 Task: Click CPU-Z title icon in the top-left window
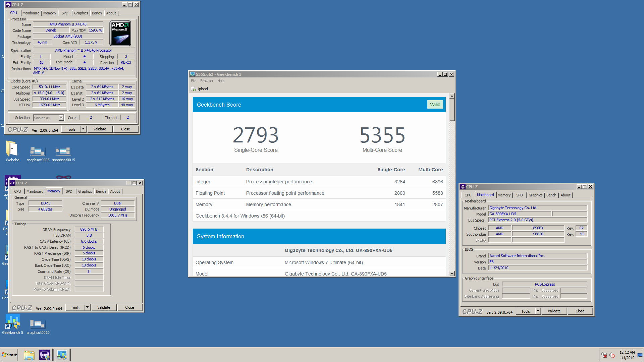8,5
